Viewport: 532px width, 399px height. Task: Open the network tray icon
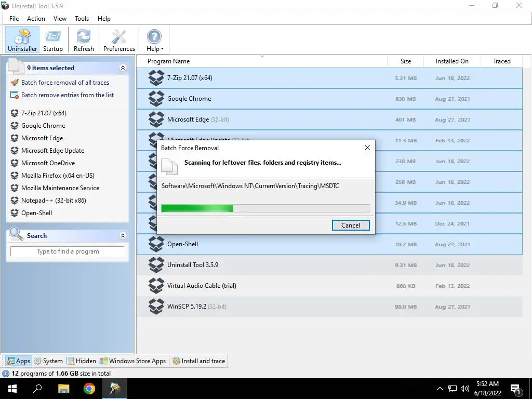click(453, 389)
